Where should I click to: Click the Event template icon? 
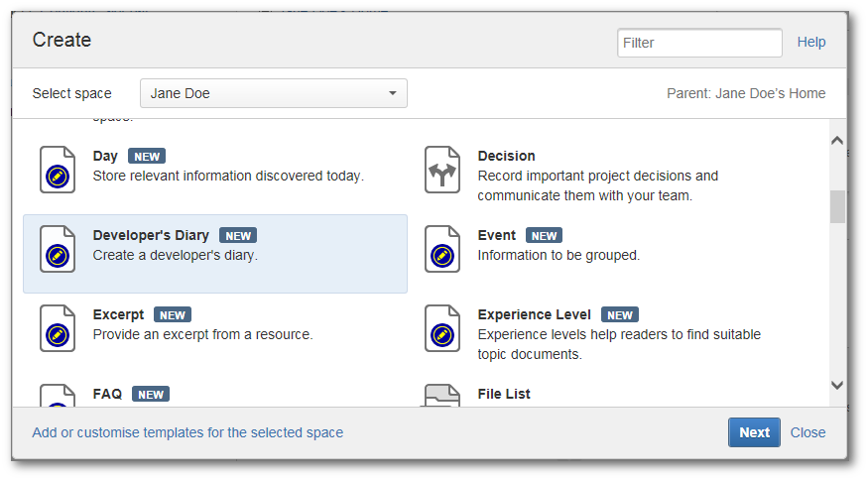coord(442,249)
